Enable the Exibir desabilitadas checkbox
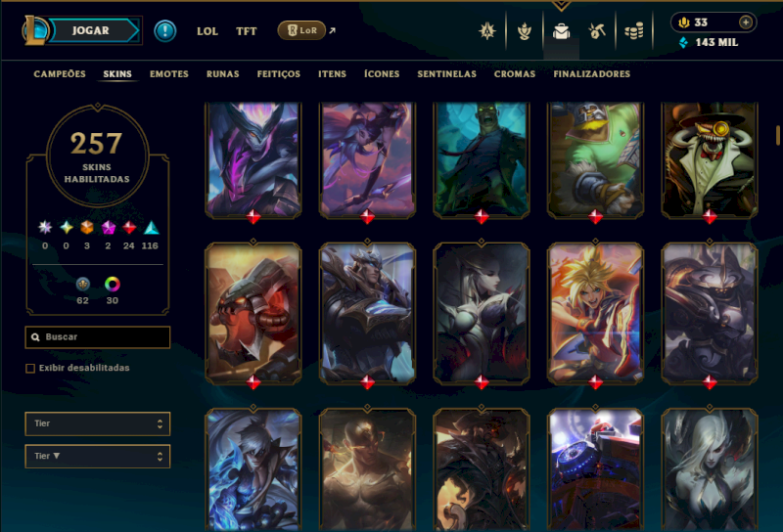 [30, 369]
